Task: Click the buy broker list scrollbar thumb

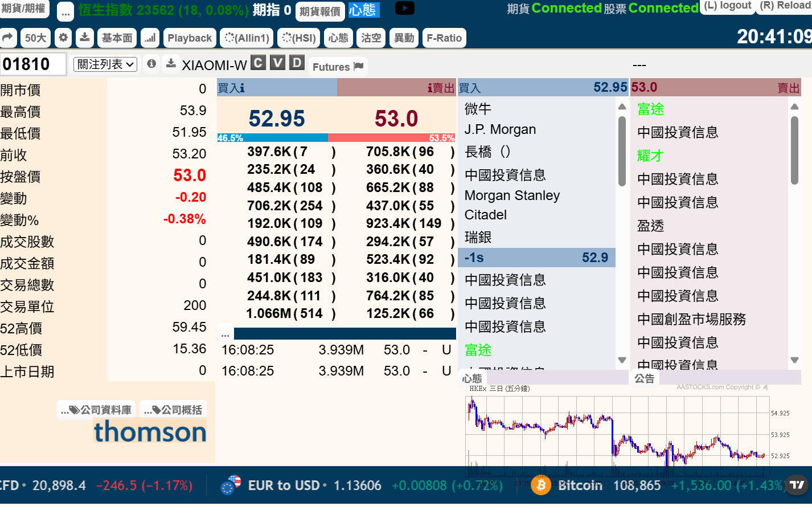Action: tap(622, 152)
